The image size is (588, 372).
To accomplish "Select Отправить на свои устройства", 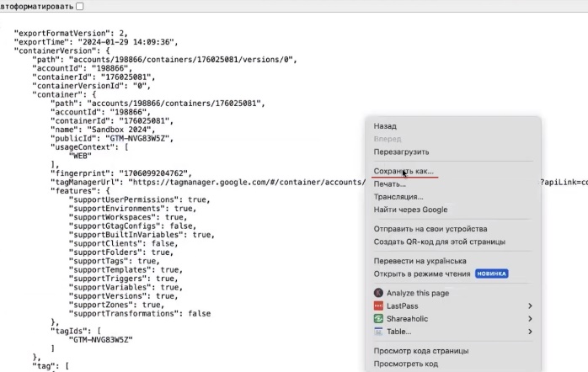I will (x=430, y=229).
